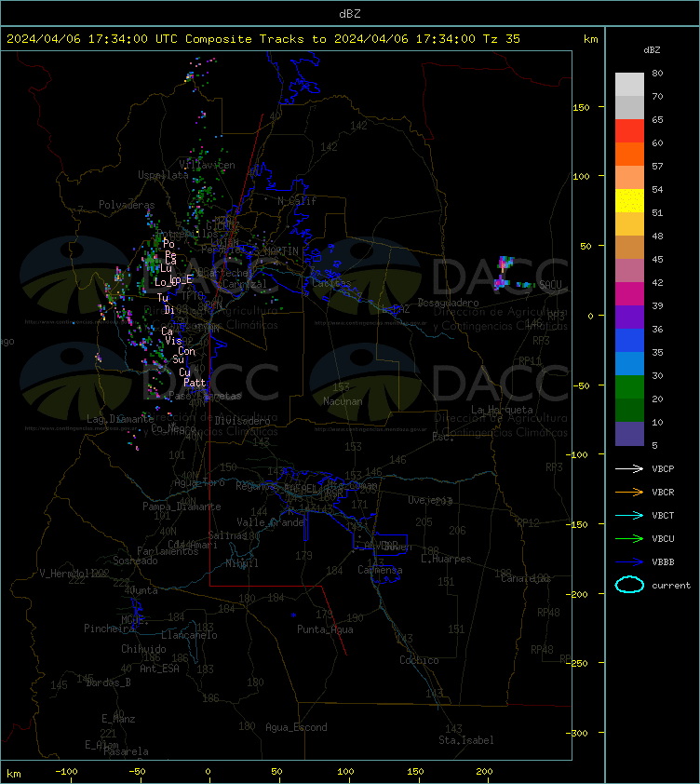Click the cyan VBCT arrow legend icon
The width and height of the screenshot is (700, 784).
(629, 515)
